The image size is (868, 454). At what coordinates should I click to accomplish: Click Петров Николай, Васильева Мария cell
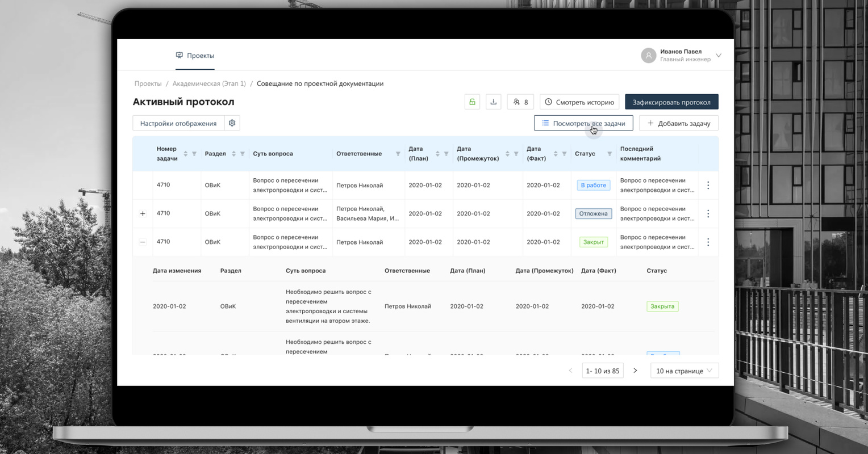368,213
